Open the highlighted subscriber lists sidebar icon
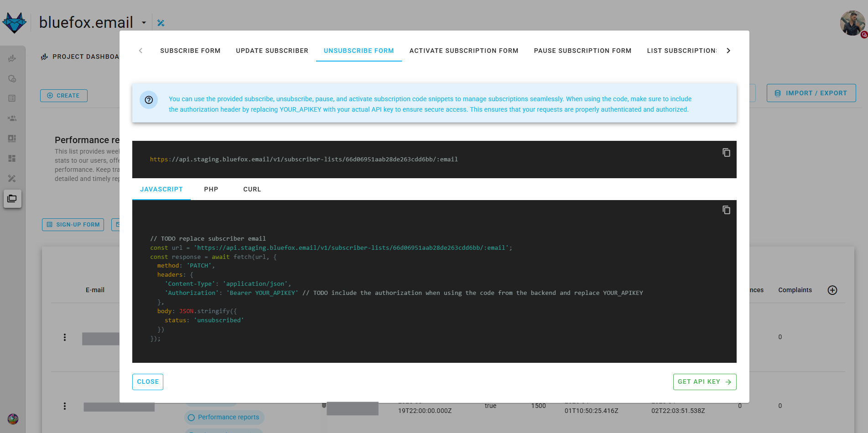 pyautogui.click(x=12, y=199)
